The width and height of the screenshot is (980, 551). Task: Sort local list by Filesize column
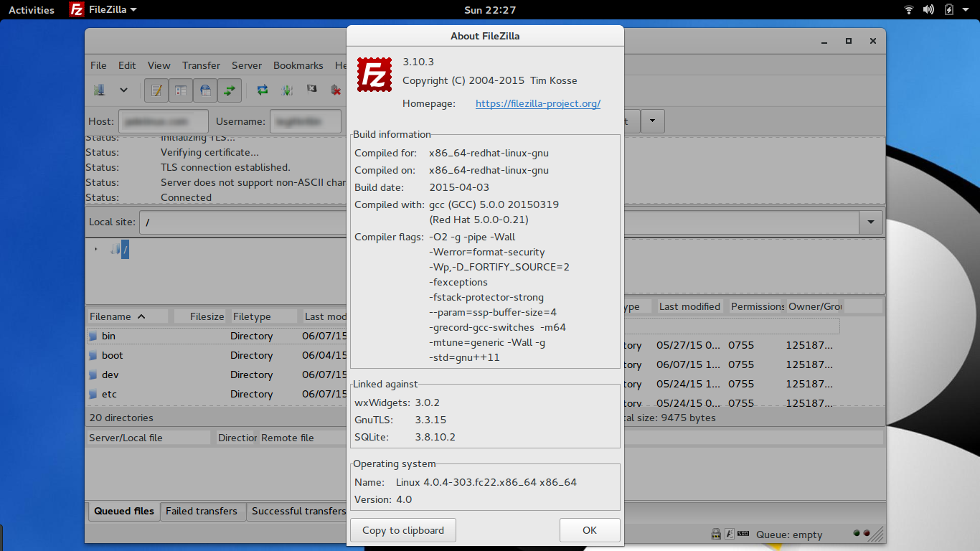click(199, 316)
